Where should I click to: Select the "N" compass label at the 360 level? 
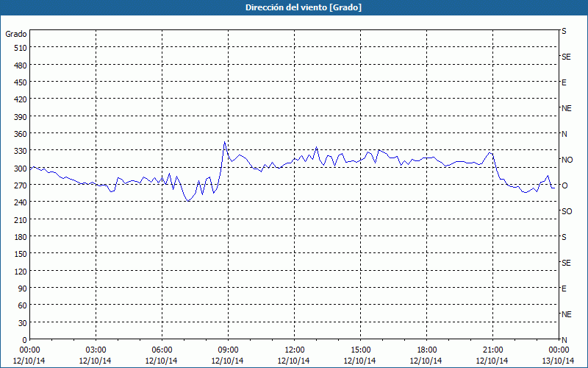tap(564, 134)
